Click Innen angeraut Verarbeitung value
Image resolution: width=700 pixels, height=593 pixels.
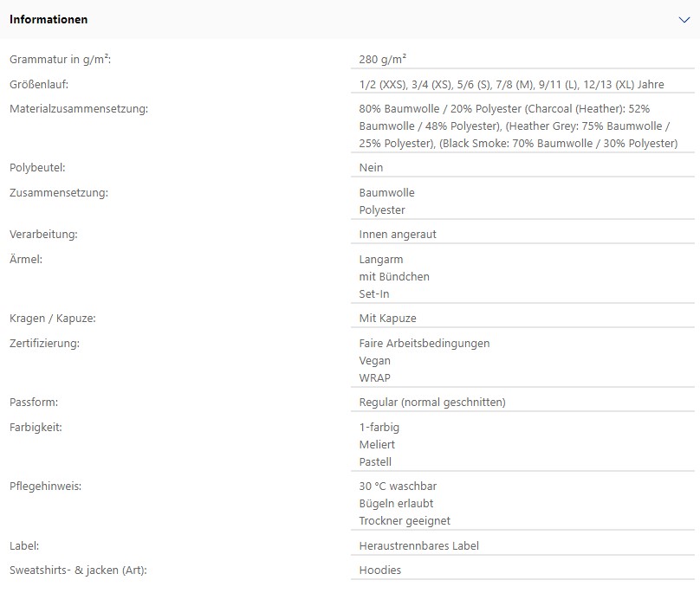pyautogui.click(x=398, y=235)
